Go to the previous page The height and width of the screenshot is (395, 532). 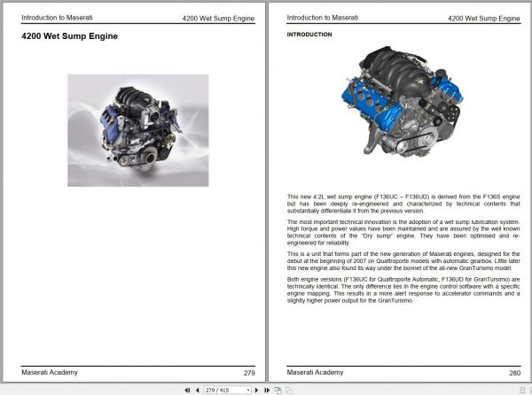tap(197, 391)
